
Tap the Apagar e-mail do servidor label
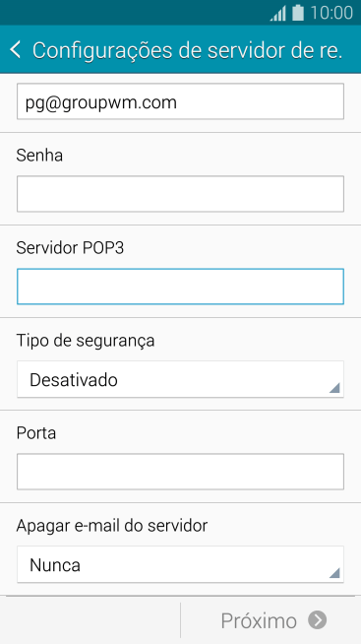click(111, 526)
